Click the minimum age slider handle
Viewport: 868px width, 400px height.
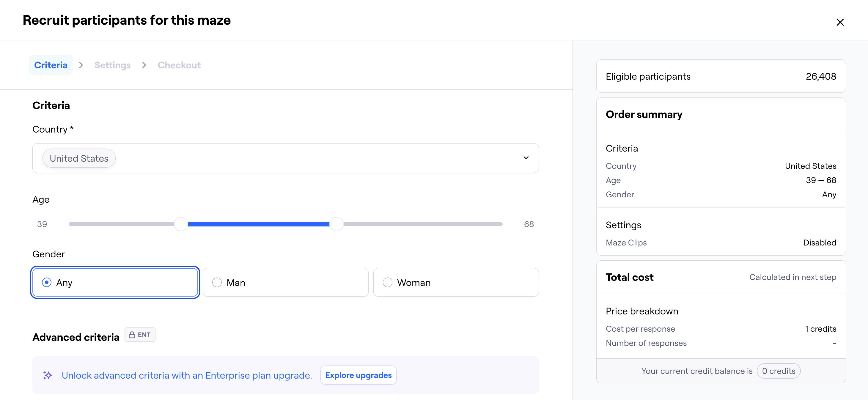point(181,224)
